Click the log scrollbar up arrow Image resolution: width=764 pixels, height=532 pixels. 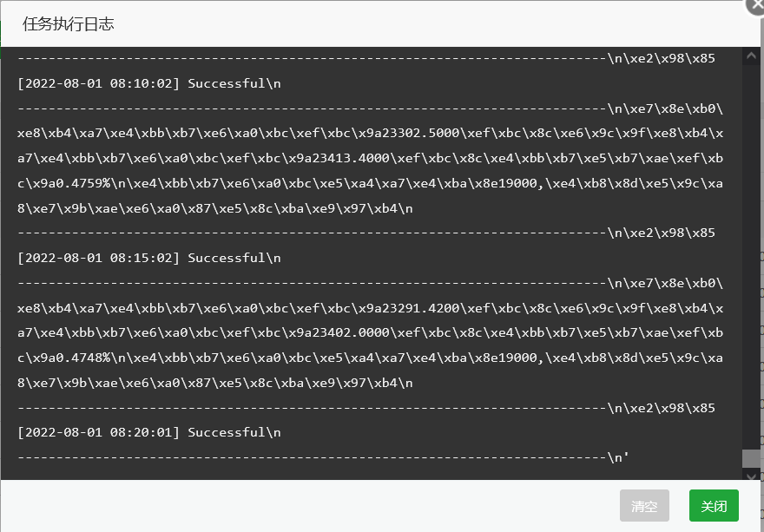(751, 56)
